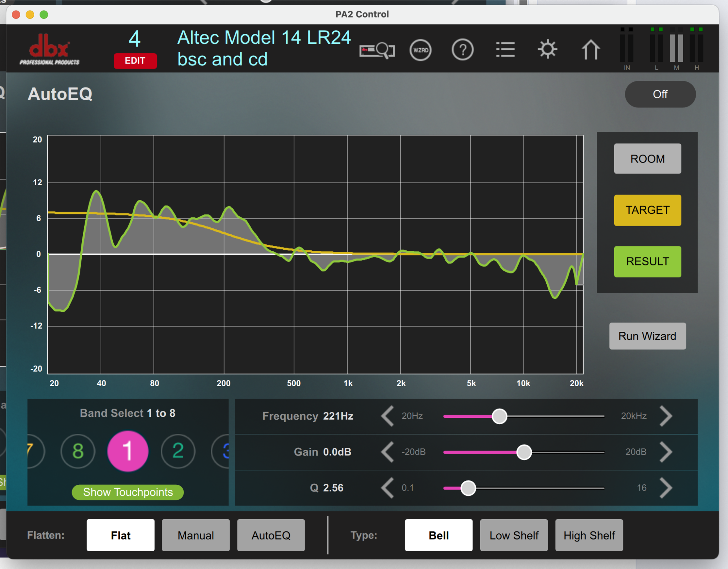Choose the Low Shelf filter type
The image size is (728, 569).
[x=514, y=535]
